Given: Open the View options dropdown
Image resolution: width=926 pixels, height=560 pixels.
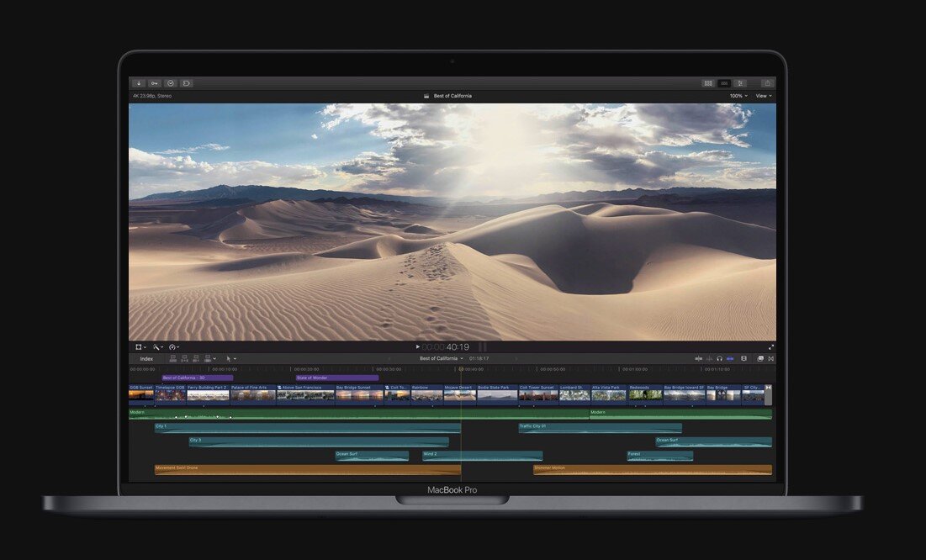Looking at the screenshot, I should (x=764, y=96).
